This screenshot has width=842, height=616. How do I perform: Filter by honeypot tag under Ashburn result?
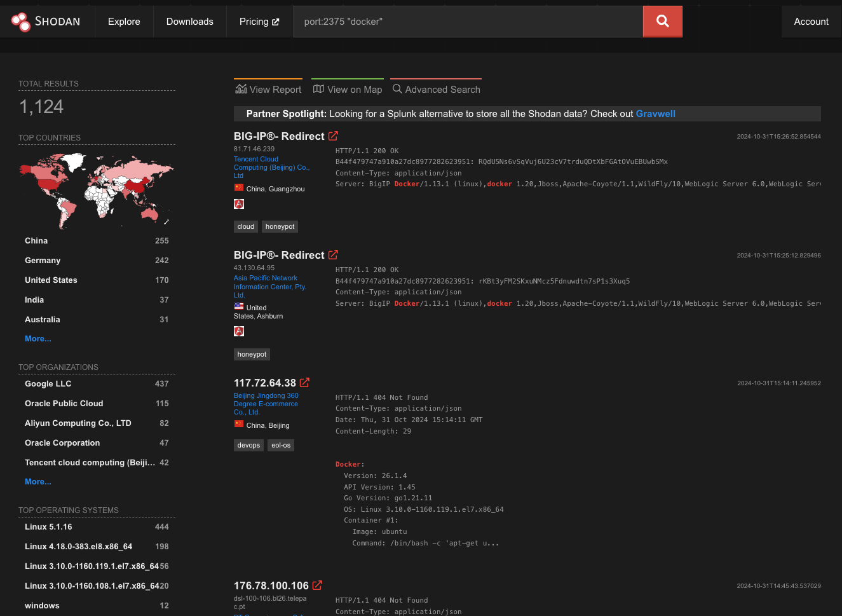[x=252, y=354]
